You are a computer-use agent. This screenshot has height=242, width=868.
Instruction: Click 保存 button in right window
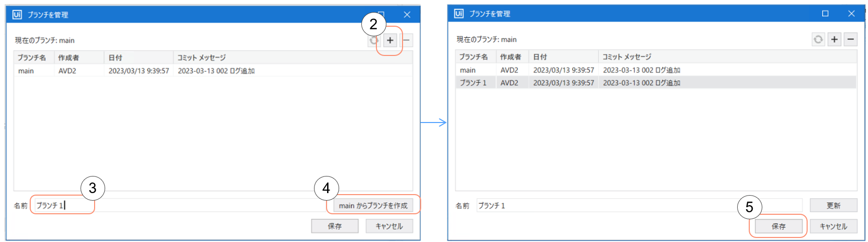click(778, 226)
